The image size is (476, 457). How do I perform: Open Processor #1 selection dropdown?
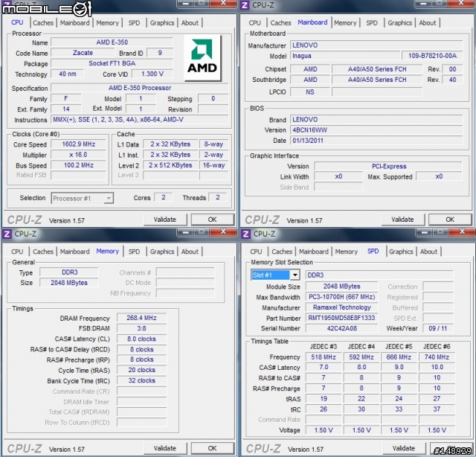pos(83,199)
